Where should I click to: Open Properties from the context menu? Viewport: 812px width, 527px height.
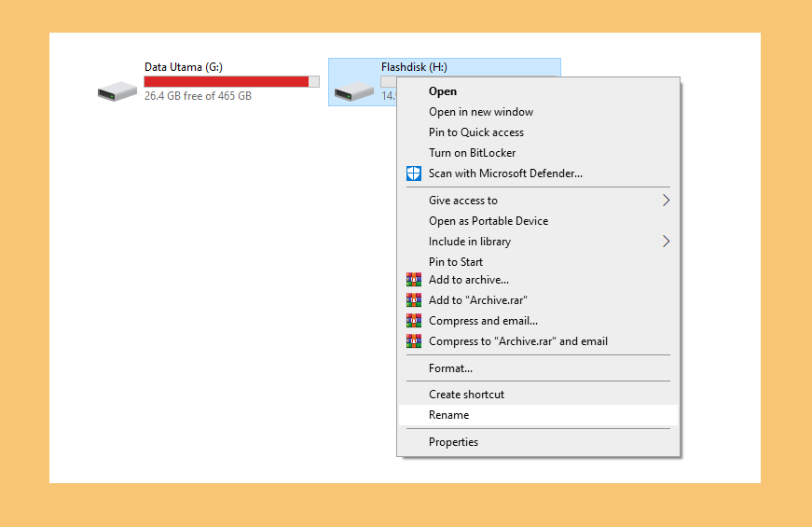(x=538, y=442)
